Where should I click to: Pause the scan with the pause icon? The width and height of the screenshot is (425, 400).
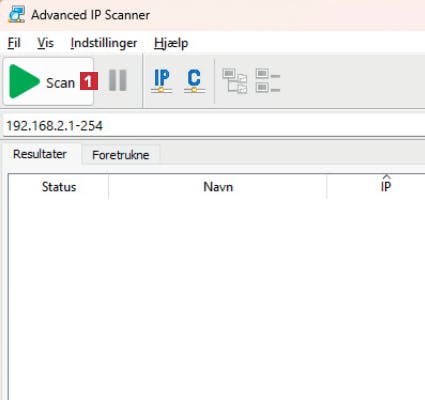tap(118, 80)
